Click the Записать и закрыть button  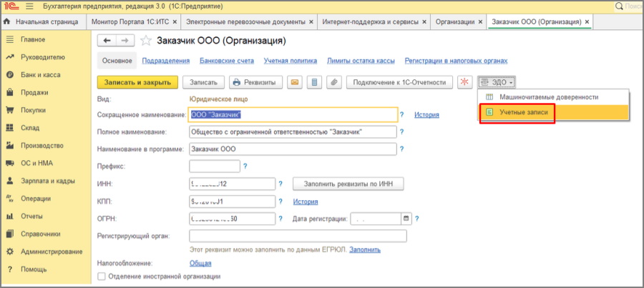coord(137,82)
